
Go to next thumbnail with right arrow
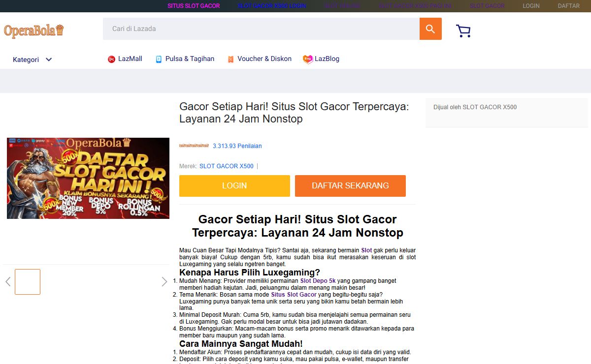(164, 282)
